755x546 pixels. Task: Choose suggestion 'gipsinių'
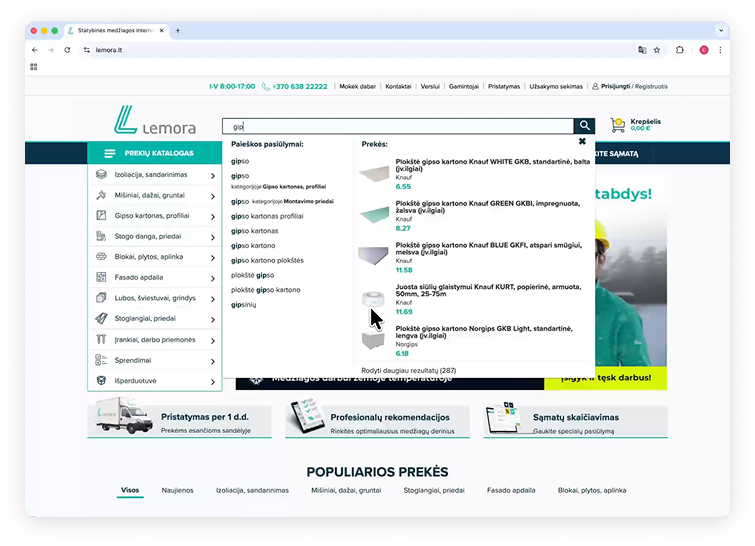coord(244,305)
